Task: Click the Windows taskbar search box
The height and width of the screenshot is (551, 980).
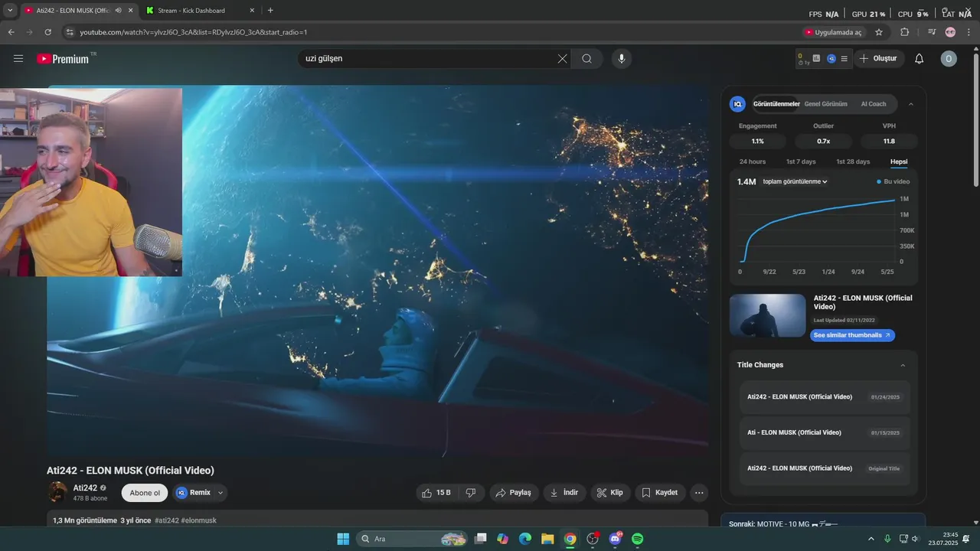Action: (413, 539)
